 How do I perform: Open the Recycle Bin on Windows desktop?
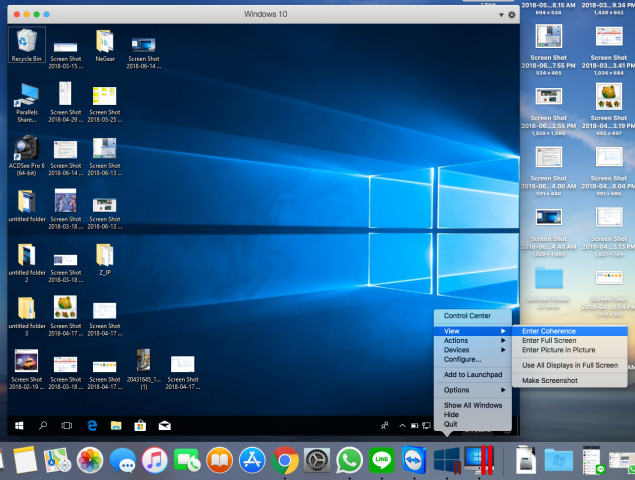point(27,45)
